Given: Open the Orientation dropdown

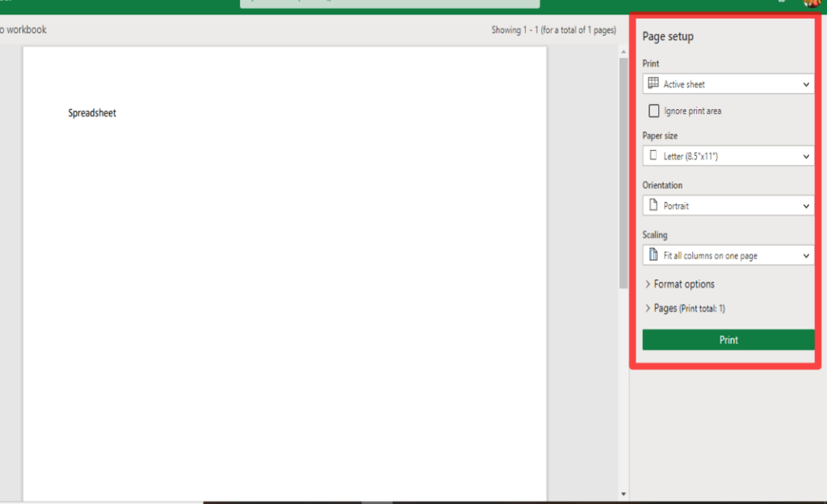Looking at the screenshot, I should (727, 205).
